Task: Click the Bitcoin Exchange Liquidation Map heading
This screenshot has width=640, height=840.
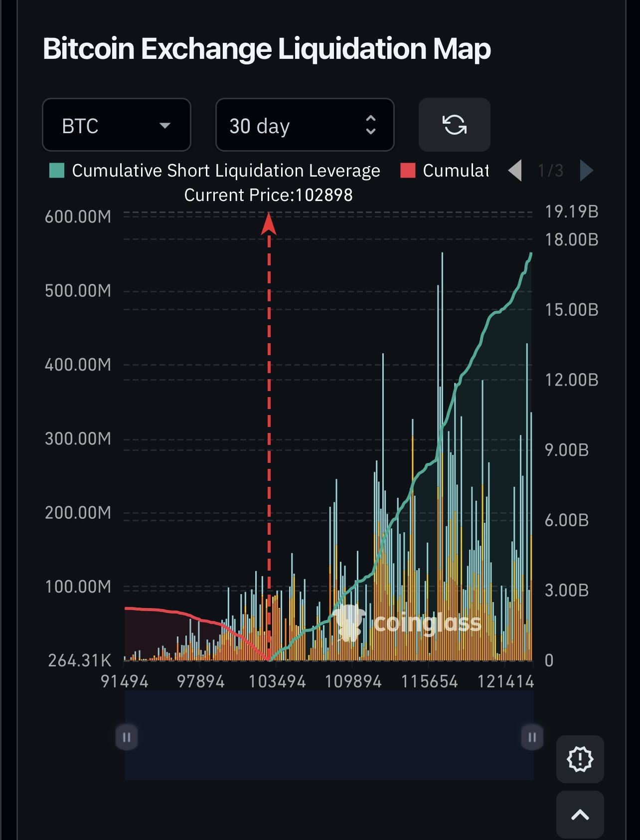Action: click(x=267, y=49)
